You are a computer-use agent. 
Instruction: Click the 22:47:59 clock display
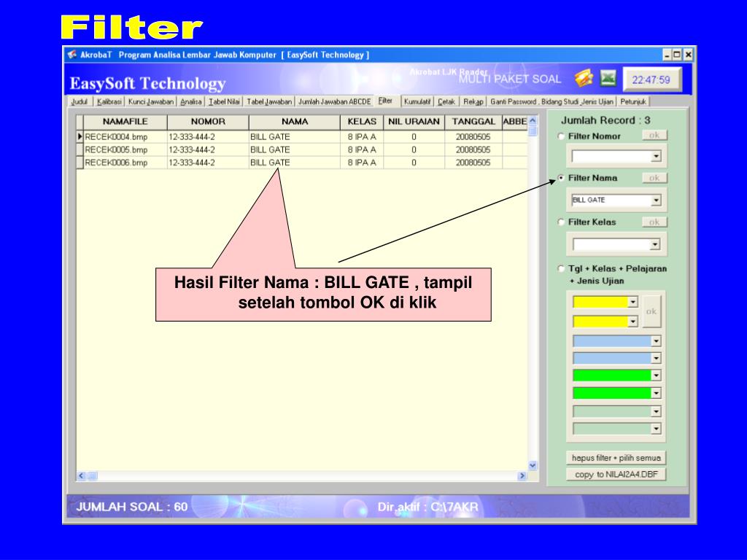click(x=651, y=79)
